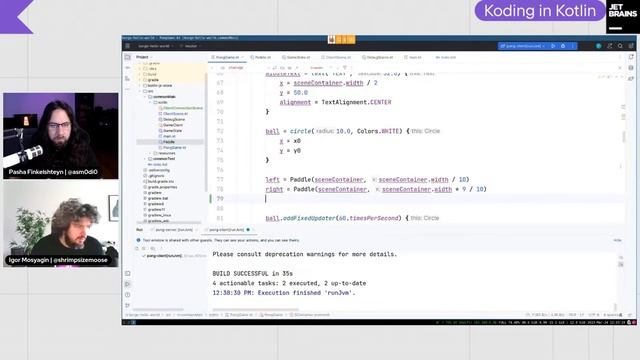Click the Debug bug icon in the top toolbar
640x360 pixels.
click(x=563, y=46)
